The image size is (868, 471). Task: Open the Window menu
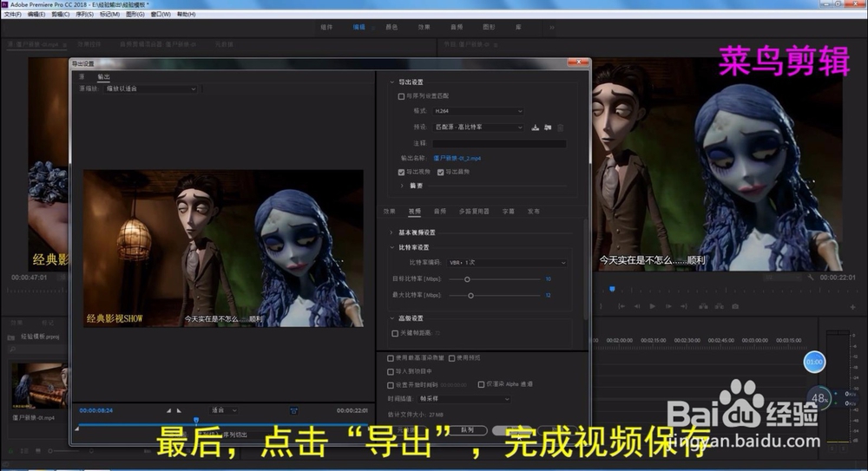(x=161, y=15)
